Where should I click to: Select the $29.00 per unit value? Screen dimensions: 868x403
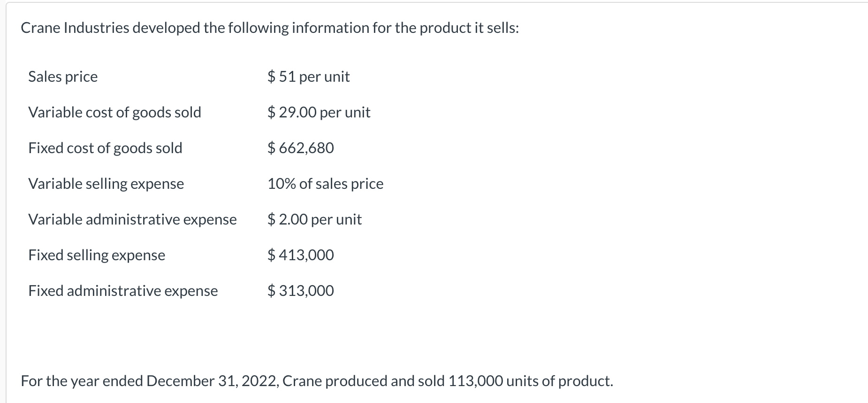coord(319,112)
